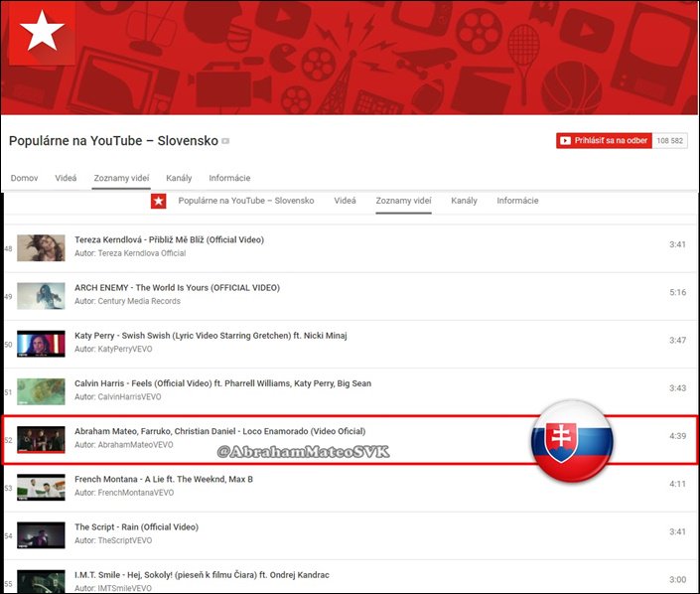Click title Katy Perry - Swish Swish

pos(210,336)
